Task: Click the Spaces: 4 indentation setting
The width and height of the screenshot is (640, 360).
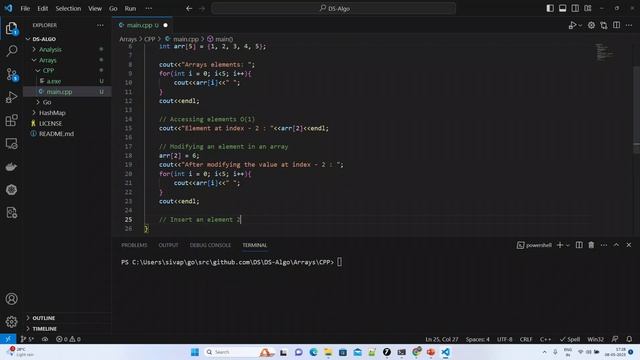Action: tap(478, 339)
